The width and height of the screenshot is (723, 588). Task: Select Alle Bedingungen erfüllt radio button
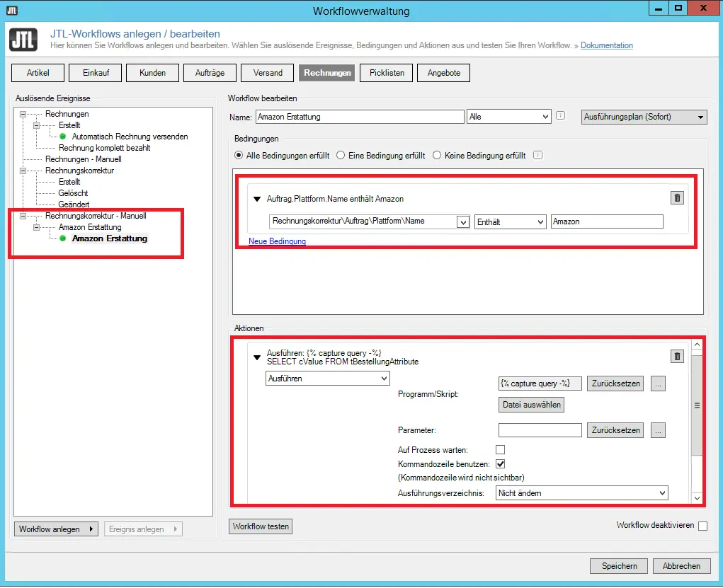point(239,155)
